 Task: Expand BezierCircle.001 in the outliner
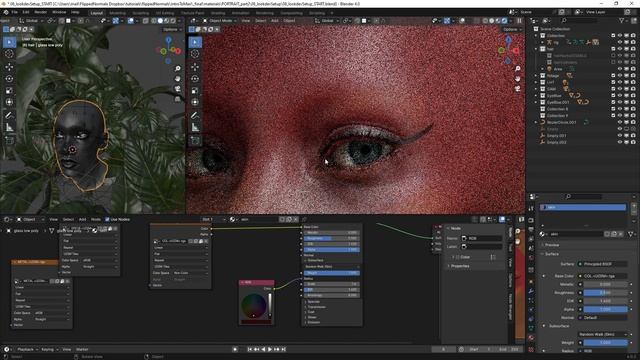[536, 122]
